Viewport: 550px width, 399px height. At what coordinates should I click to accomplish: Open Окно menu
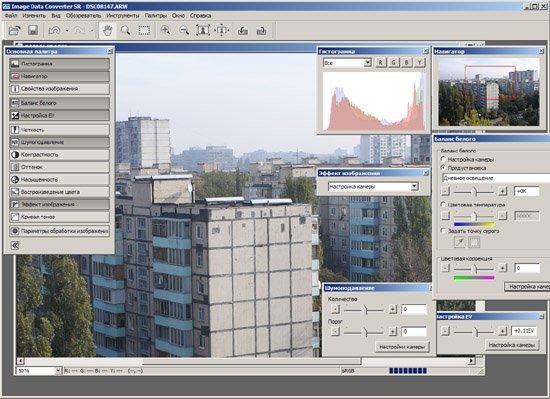[x=178, y=16]
